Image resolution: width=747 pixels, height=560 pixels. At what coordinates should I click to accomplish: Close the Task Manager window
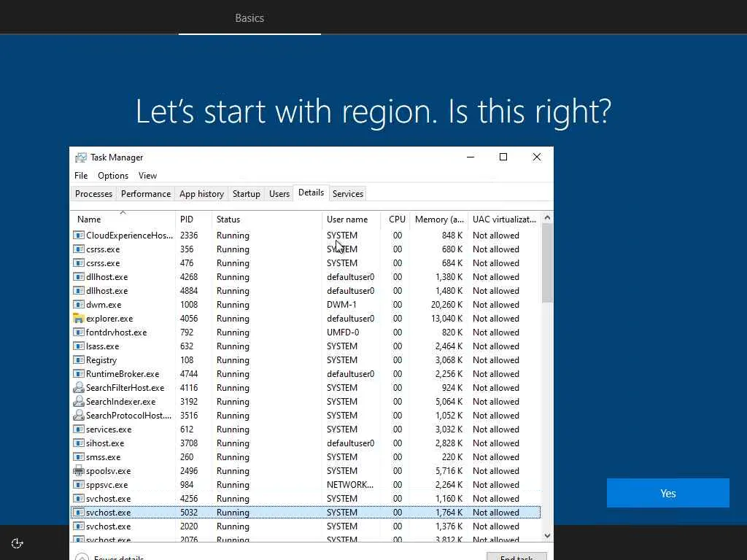(x=537, y=157)
